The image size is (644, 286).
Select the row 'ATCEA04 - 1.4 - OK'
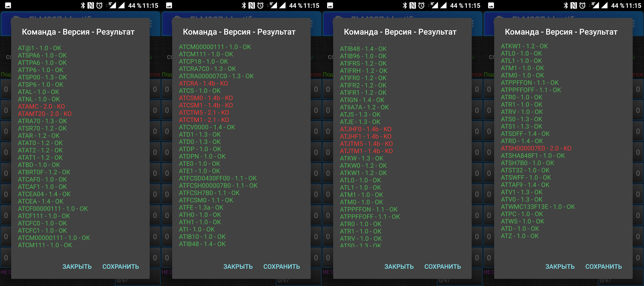click(44, 194)
